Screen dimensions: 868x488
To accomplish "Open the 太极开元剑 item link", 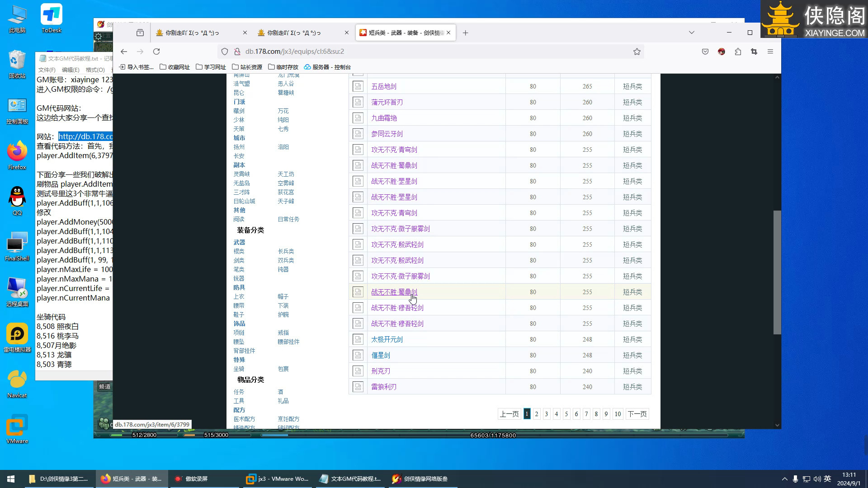I will click(x=387, y=339).
